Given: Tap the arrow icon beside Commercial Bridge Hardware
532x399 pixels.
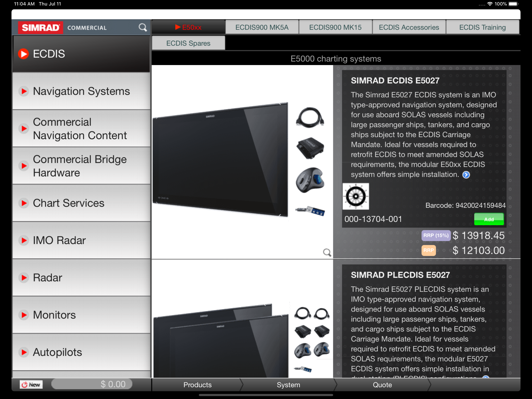Looking at the screenshot, I should tap(24, 166).
